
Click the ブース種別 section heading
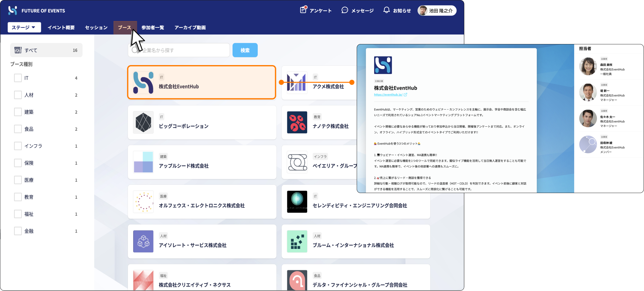pos(21,64)
